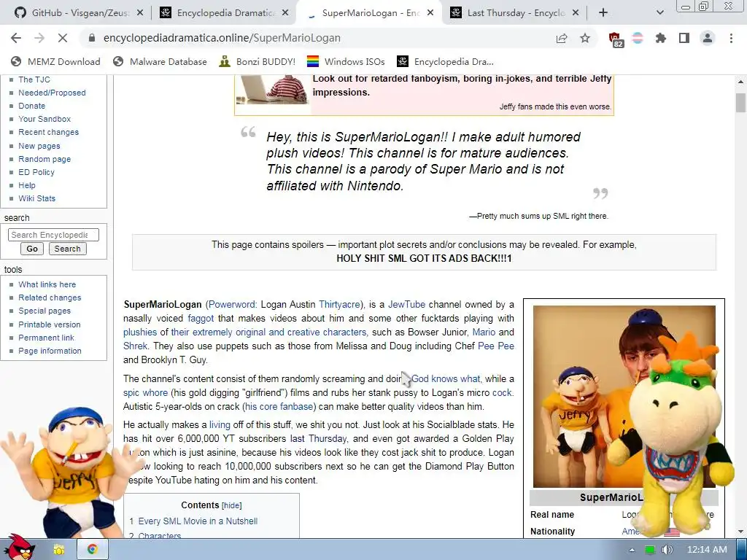747x560 pixels.
Task: Open MEMZ Download bookmark
Action: [55, 61]
